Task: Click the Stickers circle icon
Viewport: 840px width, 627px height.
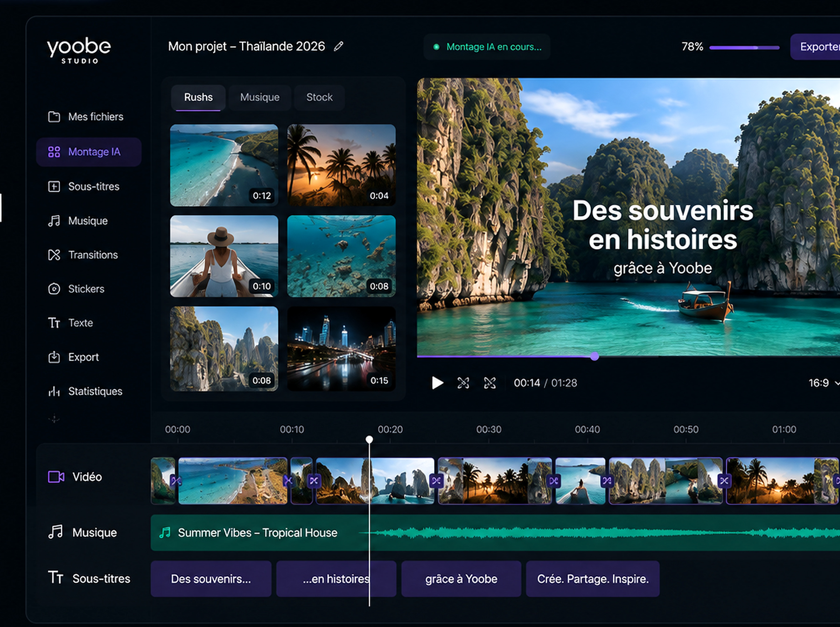Action: [54, 289]
